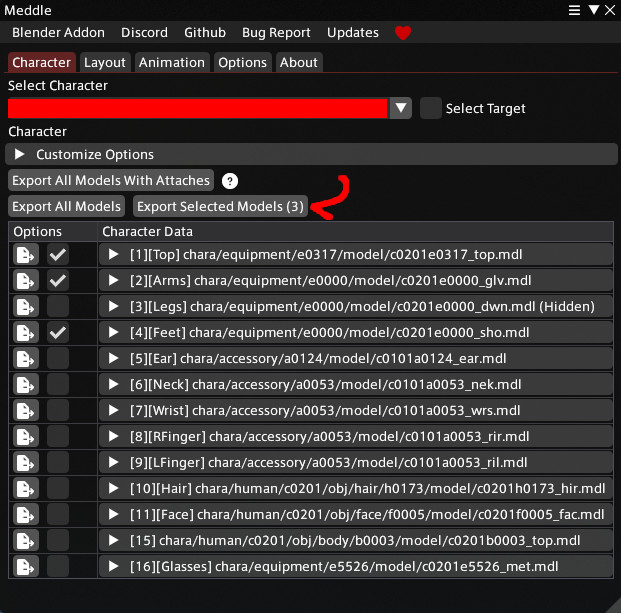
Task: Enable the Select Target checkbox
Action: (x=431, y=108)
